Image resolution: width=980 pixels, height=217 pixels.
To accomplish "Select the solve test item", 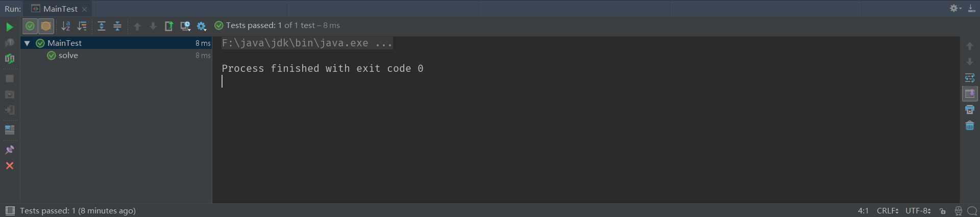I will tap(68, 56).
